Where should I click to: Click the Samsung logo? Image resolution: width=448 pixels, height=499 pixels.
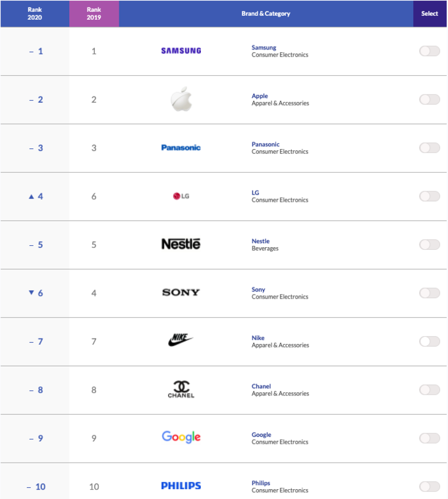(181, 51)
